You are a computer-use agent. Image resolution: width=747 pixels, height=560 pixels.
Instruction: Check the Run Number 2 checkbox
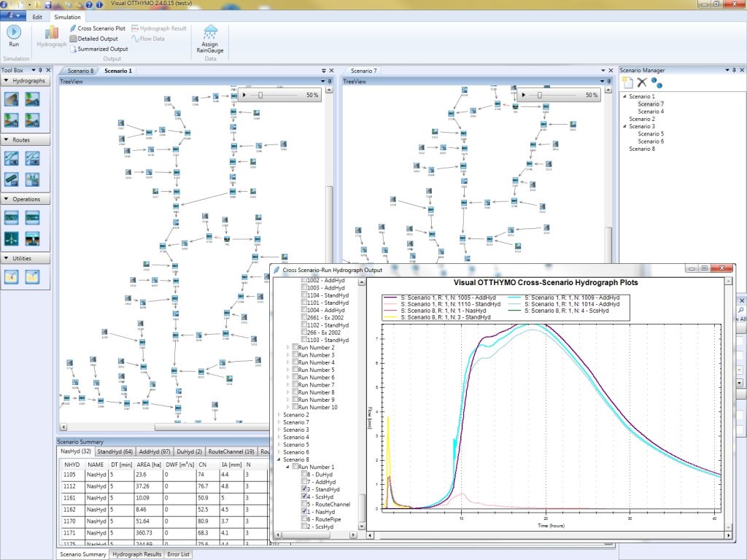coord(295,348)
